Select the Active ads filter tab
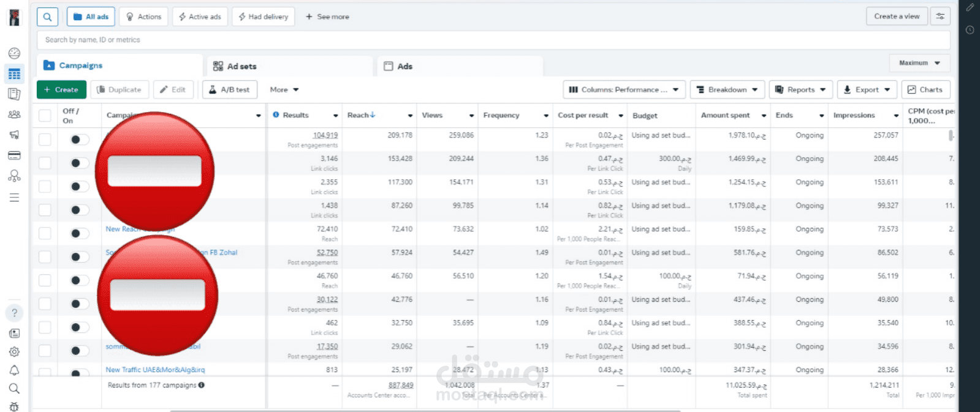The height and width of the screenshot is (412, 980). [200, 17]
